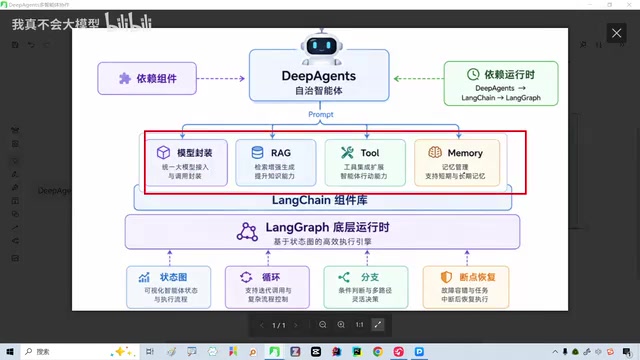The image size is (640, 360).
Task: Open the red circular app in the taskbar
Action: (x=398, y=351)
